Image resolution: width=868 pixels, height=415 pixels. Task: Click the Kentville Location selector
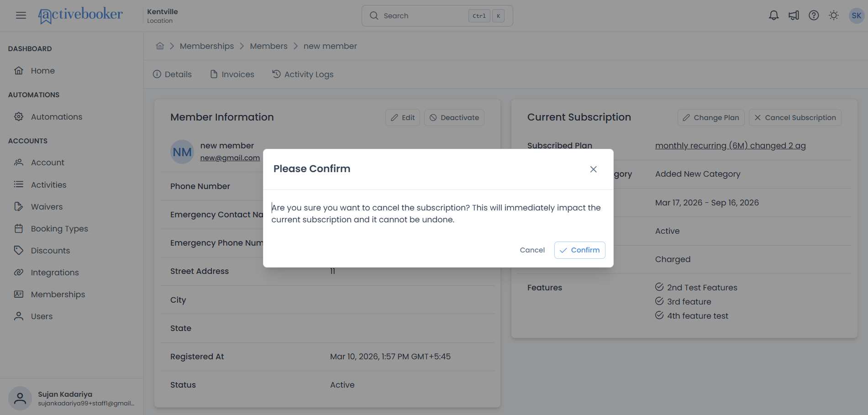[163, 16]
